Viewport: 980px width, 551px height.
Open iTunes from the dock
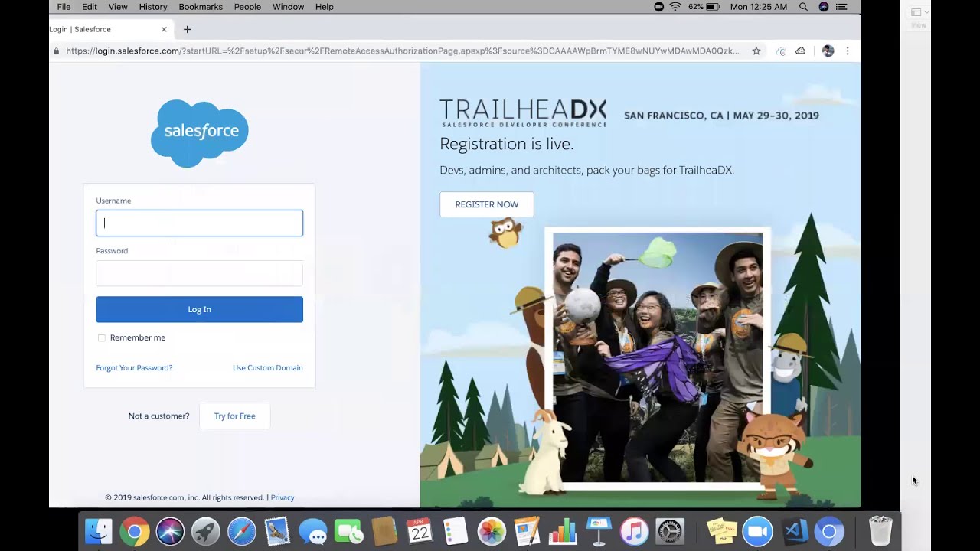click(634, 532)
